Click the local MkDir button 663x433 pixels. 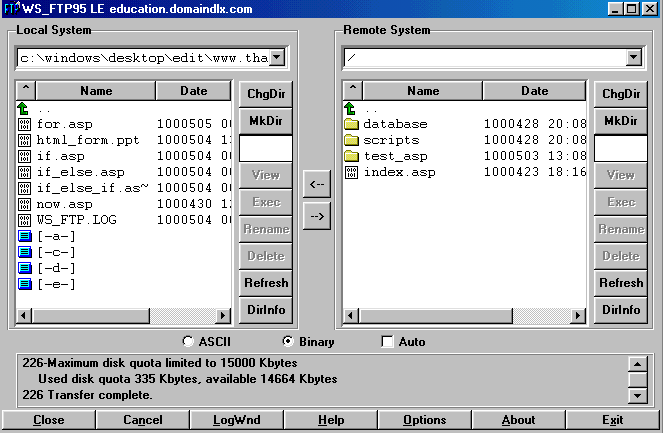[x=266, y=121]
